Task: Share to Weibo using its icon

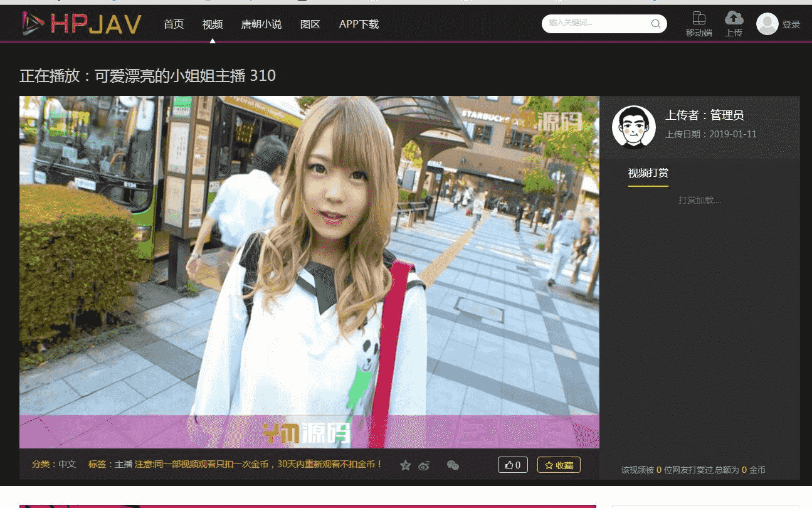Action: tap(424, 465)
